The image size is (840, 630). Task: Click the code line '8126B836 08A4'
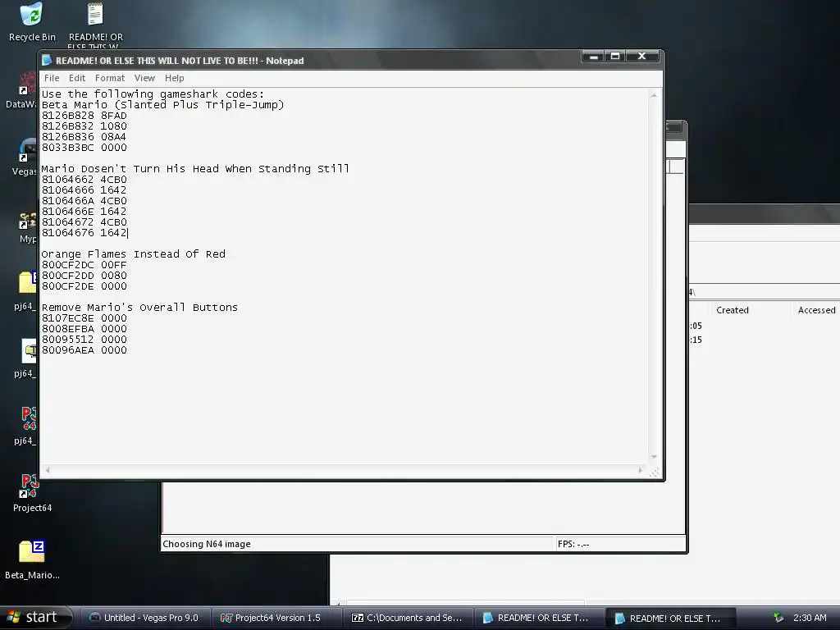pos(84,137)
